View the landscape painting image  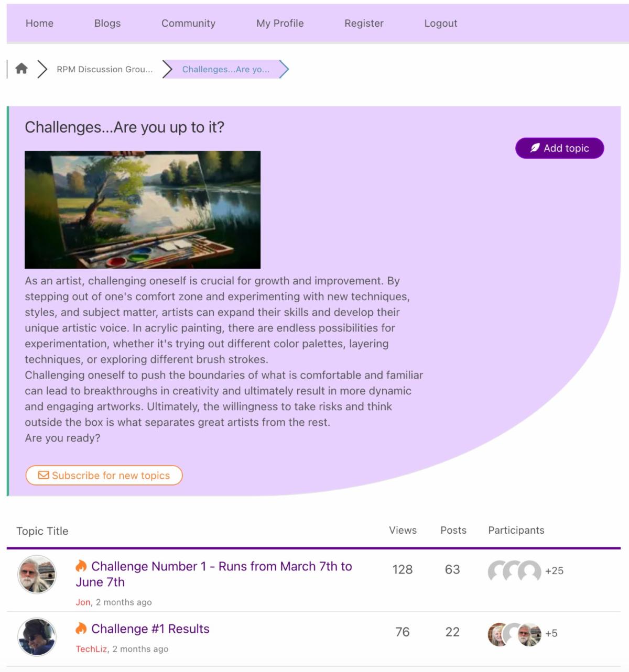click(143, 210)
